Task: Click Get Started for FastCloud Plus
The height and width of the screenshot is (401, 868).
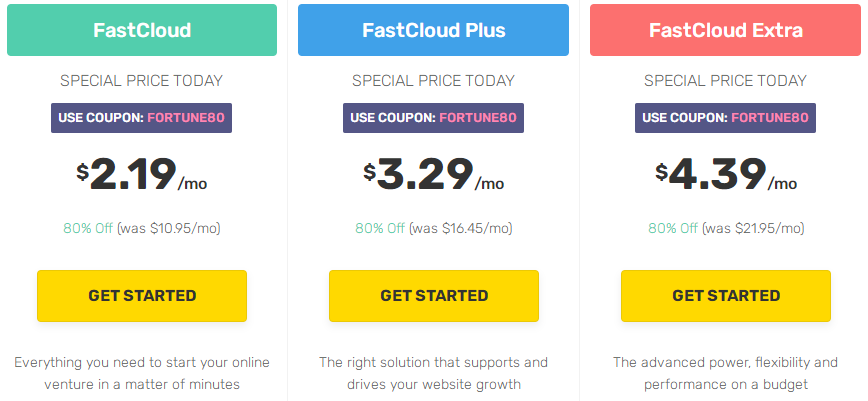Action: click(433, 295)
